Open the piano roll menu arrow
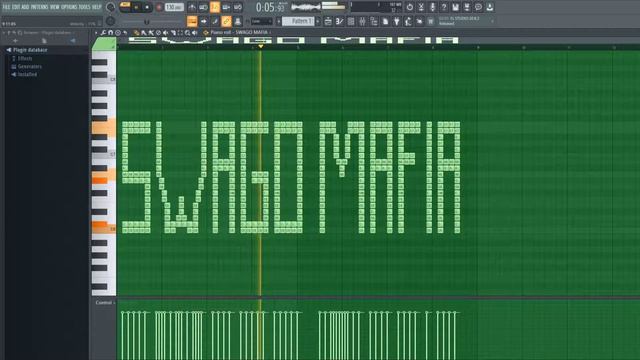Screen dimensions: 640x360 click(x=96, y=33)
